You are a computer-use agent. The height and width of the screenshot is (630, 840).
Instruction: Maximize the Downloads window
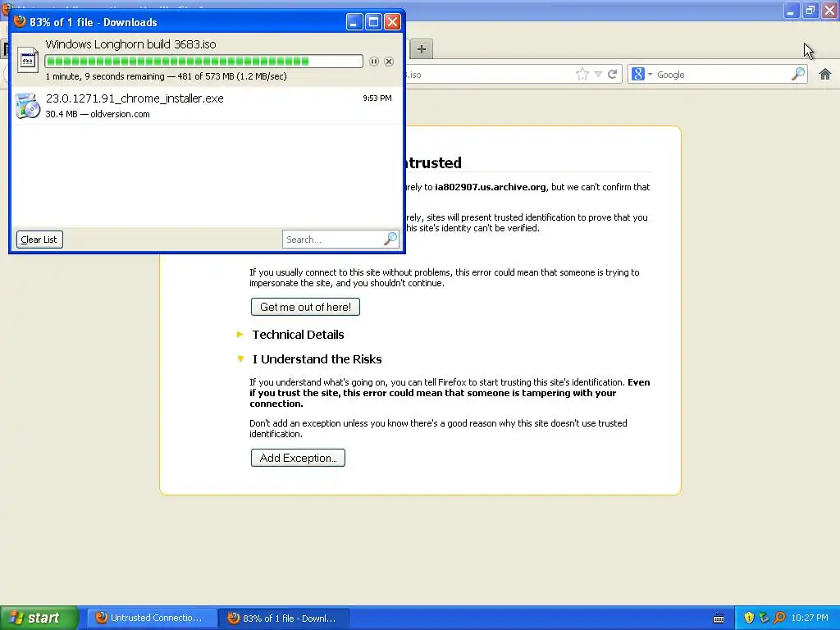(373, 22)
